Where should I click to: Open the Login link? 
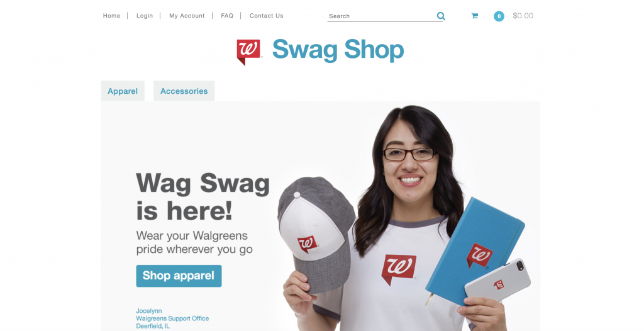click(145, 16)
